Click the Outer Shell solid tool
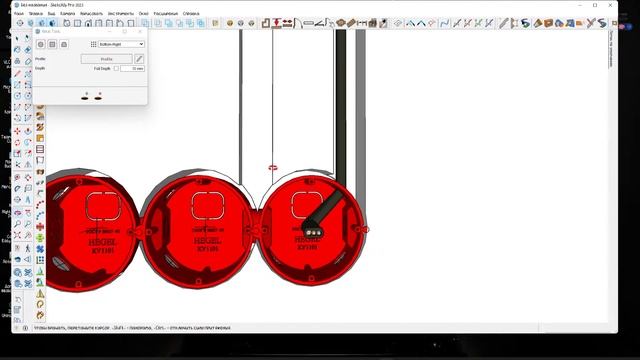The image size is (640, 360). coord(146,23)
